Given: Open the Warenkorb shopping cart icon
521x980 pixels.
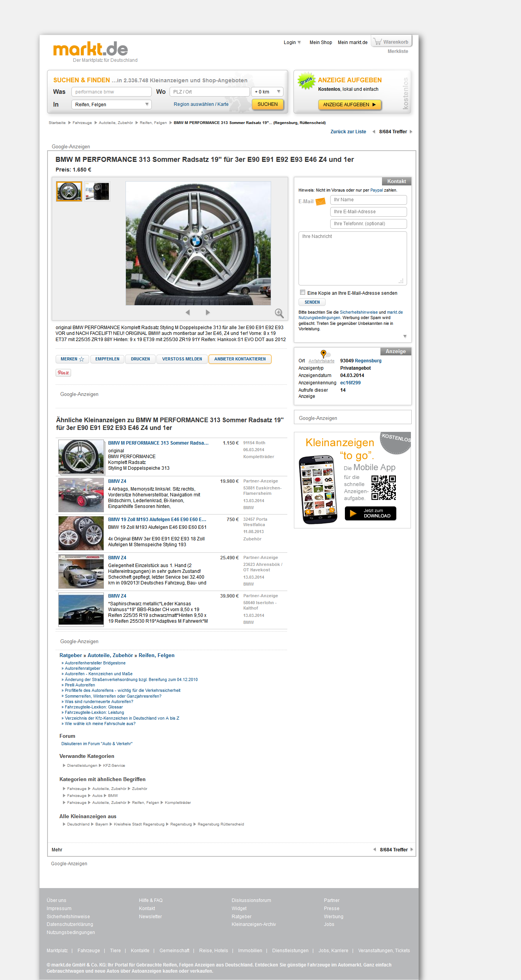Looking at the screenshot, I should (378, 41).
